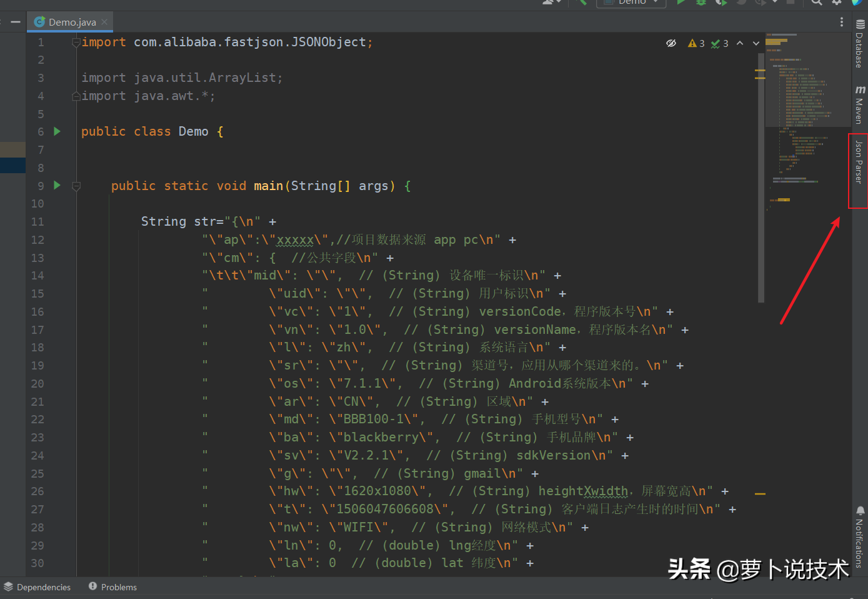Image resolution: width=868 pixels, height=599 pixels.
Task: Click the run gutter arrow beside class Demo
Action: pos(57,131)
